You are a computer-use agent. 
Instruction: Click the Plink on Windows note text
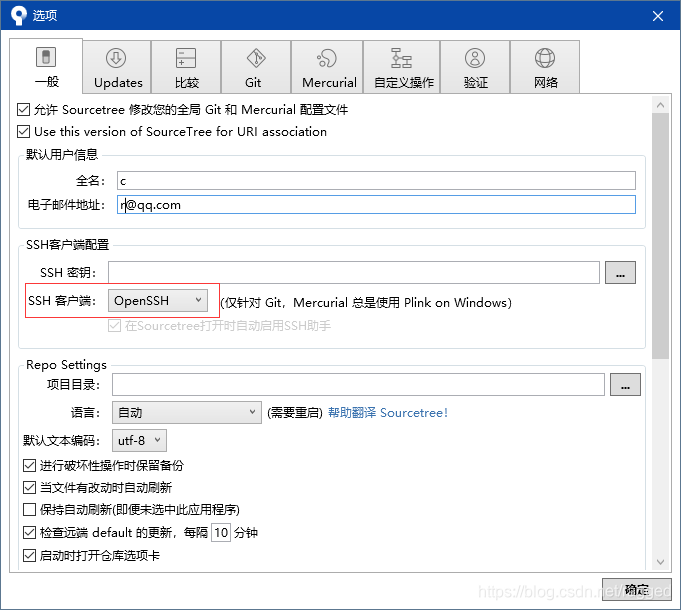point(366,303)
